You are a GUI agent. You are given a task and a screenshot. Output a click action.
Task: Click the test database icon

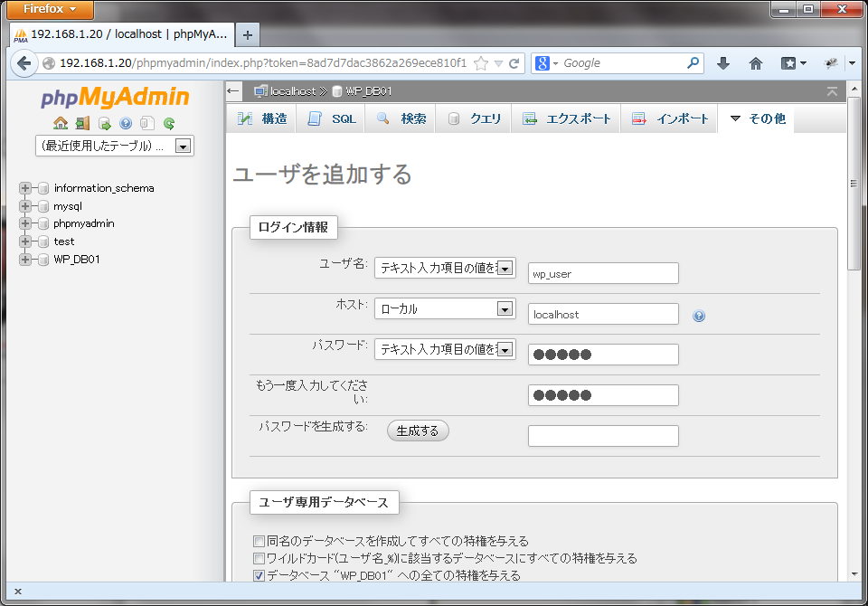[43, 241]
